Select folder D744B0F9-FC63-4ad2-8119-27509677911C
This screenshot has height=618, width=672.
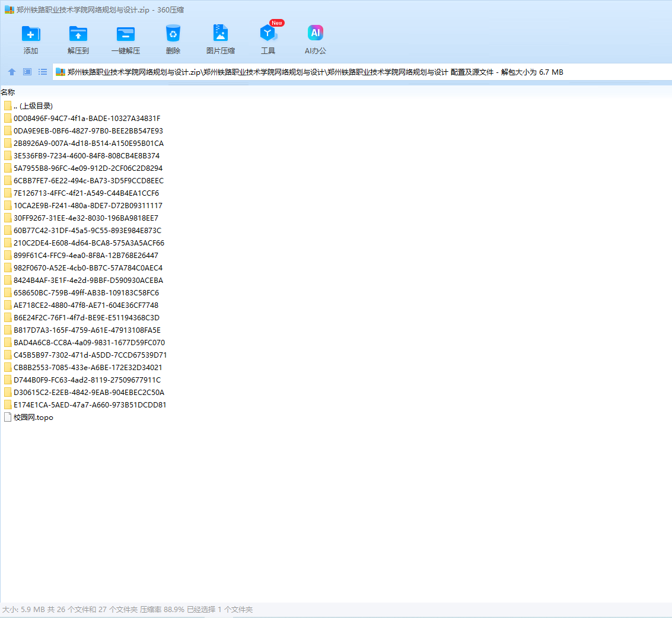[82, 380]
